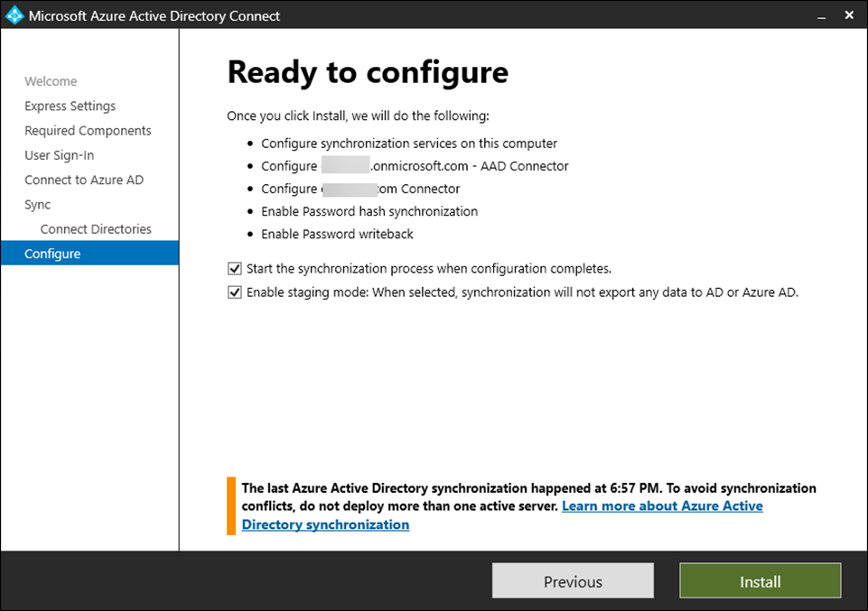This screenshot has height=611, width=868.
Task: Select the Sync step in the sidebar
Action: tap(38, 205)
